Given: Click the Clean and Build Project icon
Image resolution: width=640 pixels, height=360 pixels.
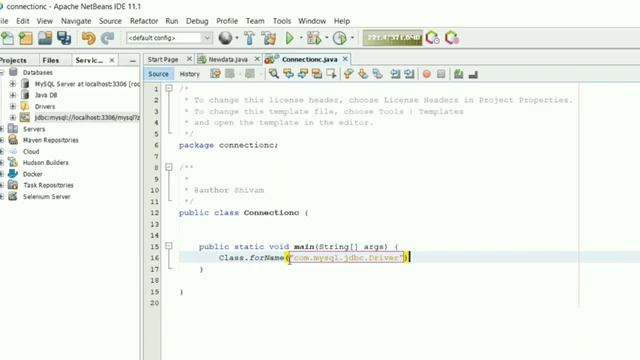Looking at the screenshot, I should tap(269, 38).
